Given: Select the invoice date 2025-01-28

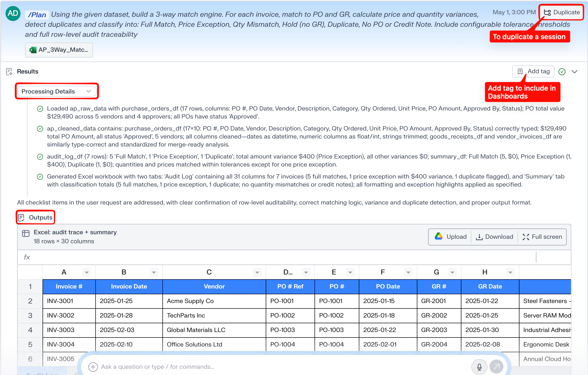Looking at the screenshot, I should (129, 315).
